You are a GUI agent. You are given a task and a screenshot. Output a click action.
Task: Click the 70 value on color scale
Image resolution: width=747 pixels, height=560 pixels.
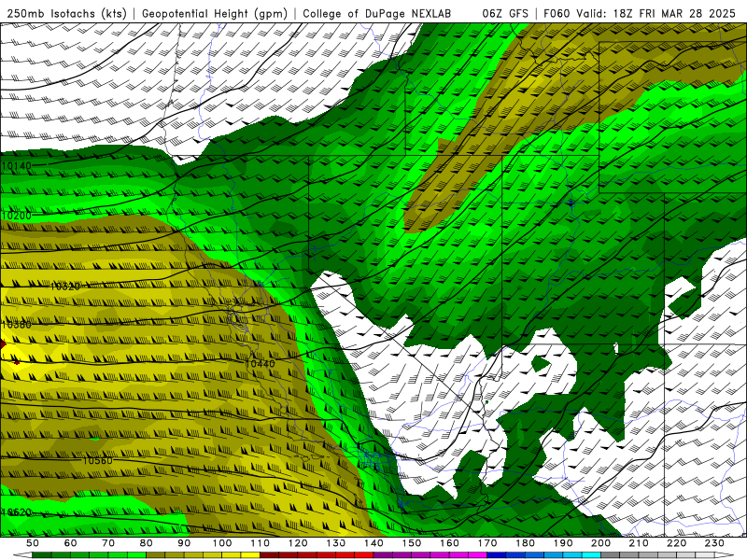click(108, 543)
